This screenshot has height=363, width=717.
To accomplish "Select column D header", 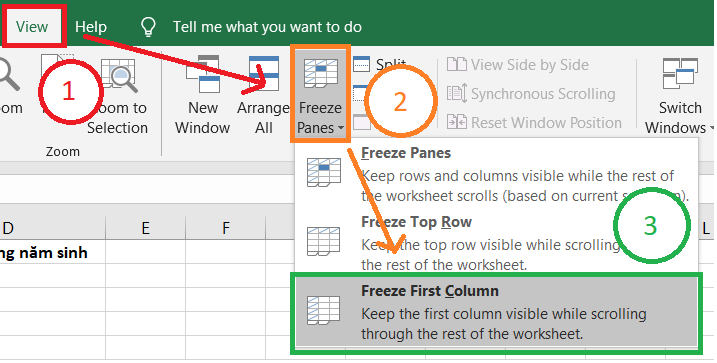I will (53, 228).
